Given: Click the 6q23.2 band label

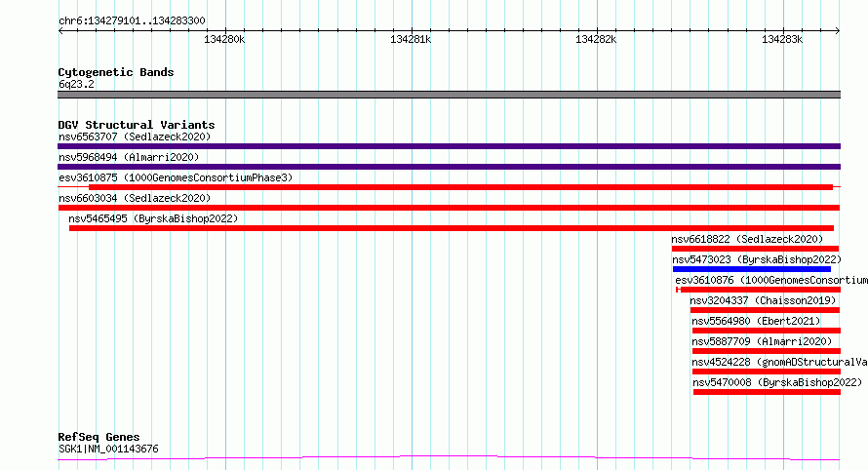Looking at the screenshot, I should (76, 84).
